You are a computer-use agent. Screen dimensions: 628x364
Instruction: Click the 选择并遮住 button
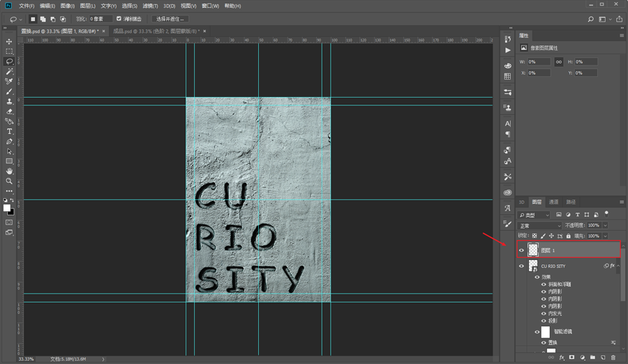click(x=170, y=19)
